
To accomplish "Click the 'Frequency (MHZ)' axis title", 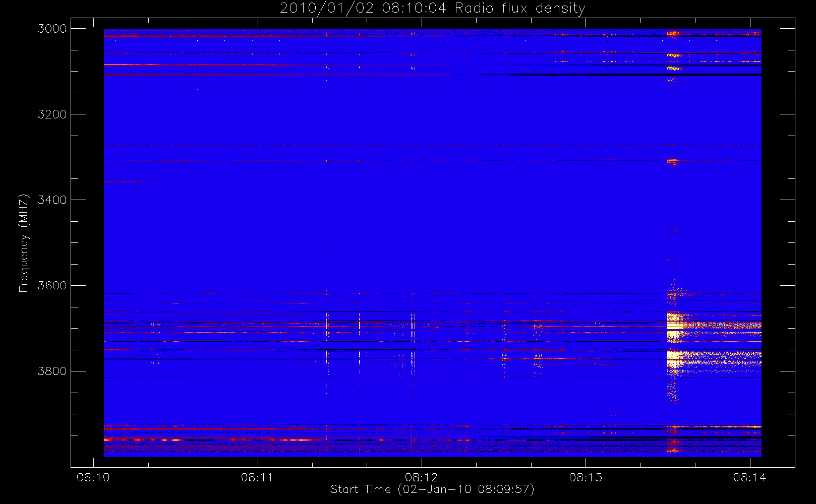I will 24,243.
